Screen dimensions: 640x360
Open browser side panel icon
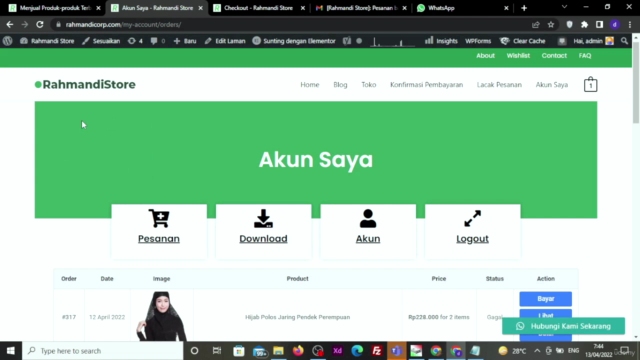click(x=599, y=24)
